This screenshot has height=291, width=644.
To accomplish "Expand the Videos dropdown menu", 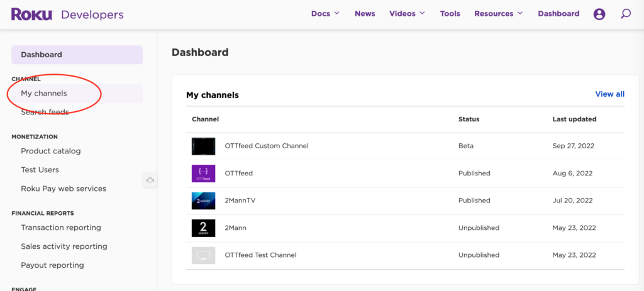I will (407, 14).
